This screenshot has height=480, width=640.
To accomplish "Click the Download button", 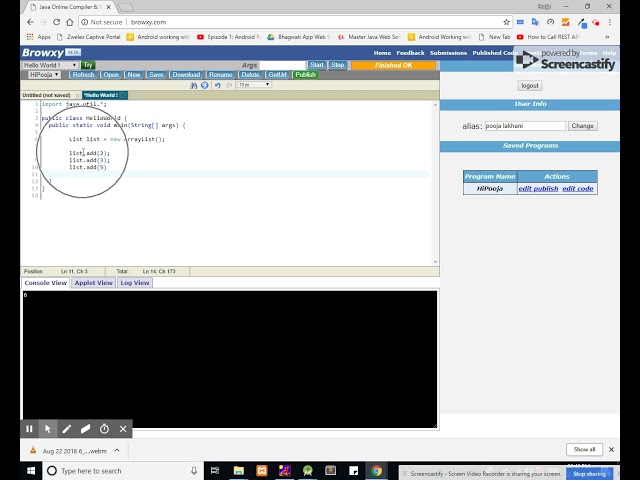I will coord(186,75).
